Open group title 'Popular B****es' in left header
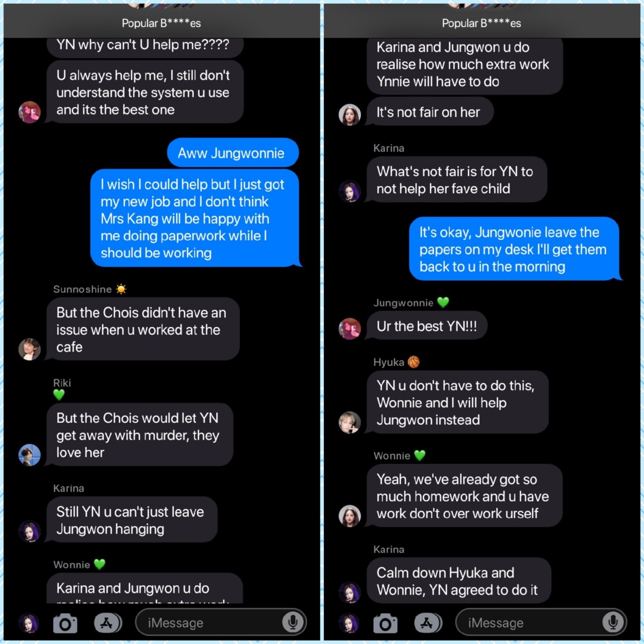Viewport: 644px width, 644px height. 162,23
